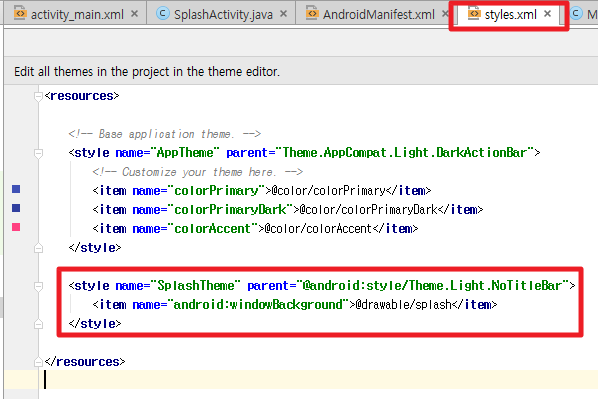Collapse the closing resources tag fold marker
The height and width of the screenshot is (399, 598).
pyautogui.click(x=38, y=362)
